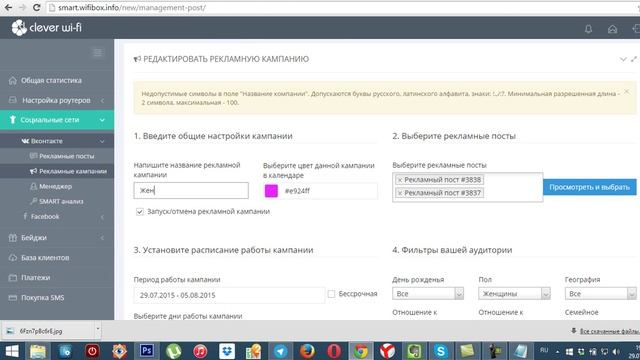Viewport: 640px width, 360px height.
Task: Open the magenta campaign color swatch
Action: (x=271, y=191)
